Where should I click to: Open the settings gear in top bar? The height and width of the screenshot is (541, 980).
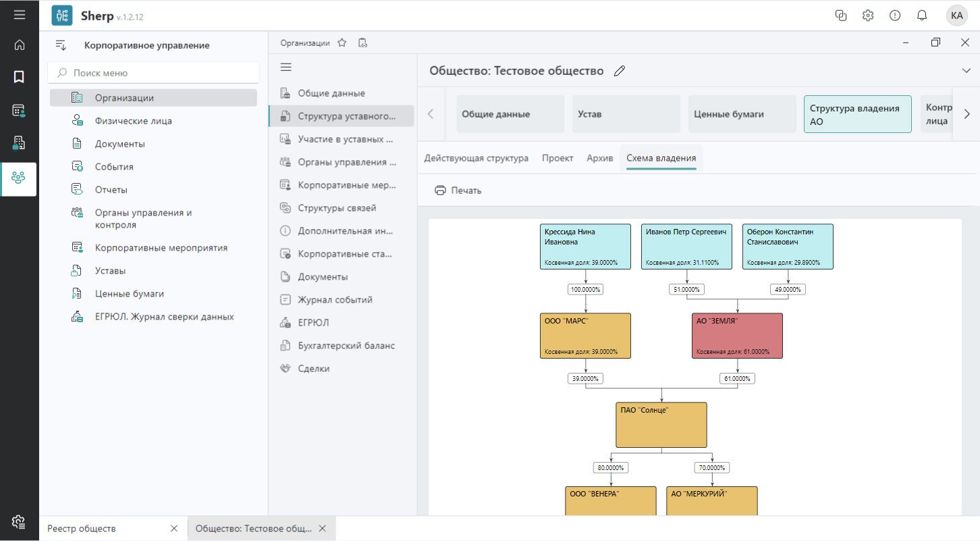coord(868,16)
